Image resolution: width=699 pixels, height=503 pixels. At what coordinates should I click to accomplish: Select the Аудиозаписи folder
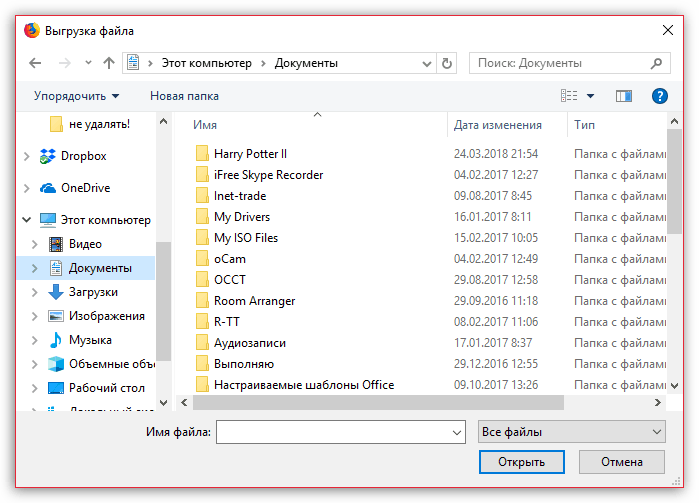[x=241, y=342]
